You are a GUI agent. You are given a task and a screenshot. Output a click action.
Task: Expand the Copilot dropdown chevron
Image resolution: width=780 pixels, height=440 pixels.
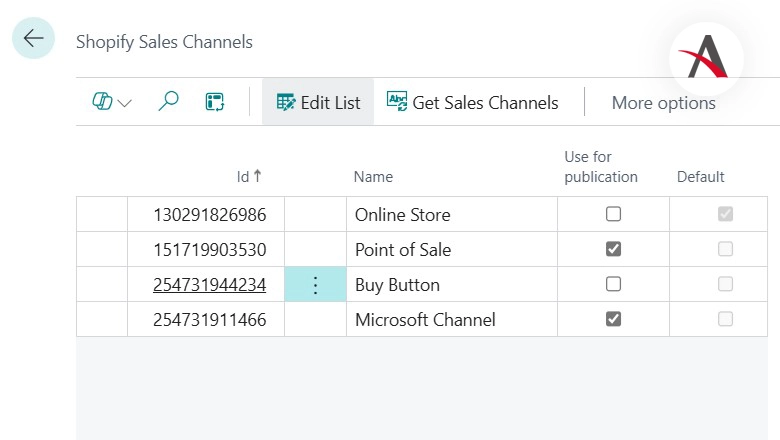click(x=125, y=103)
